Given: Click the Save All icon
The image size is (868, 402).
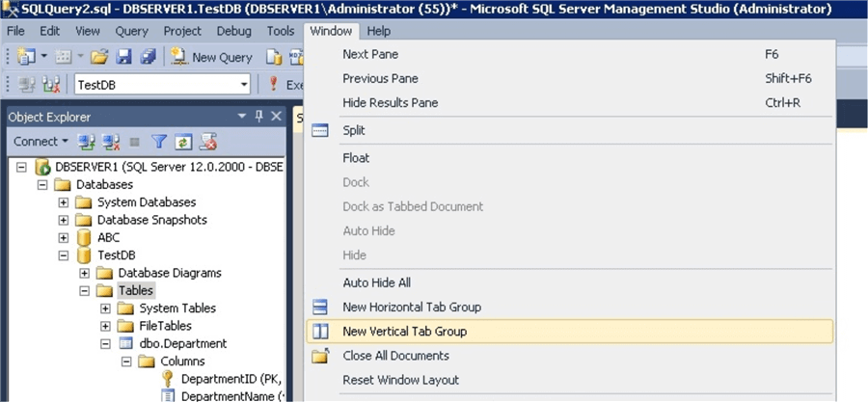Looking at the screenshot, I should pyautogui.click(x=148, y=57).
